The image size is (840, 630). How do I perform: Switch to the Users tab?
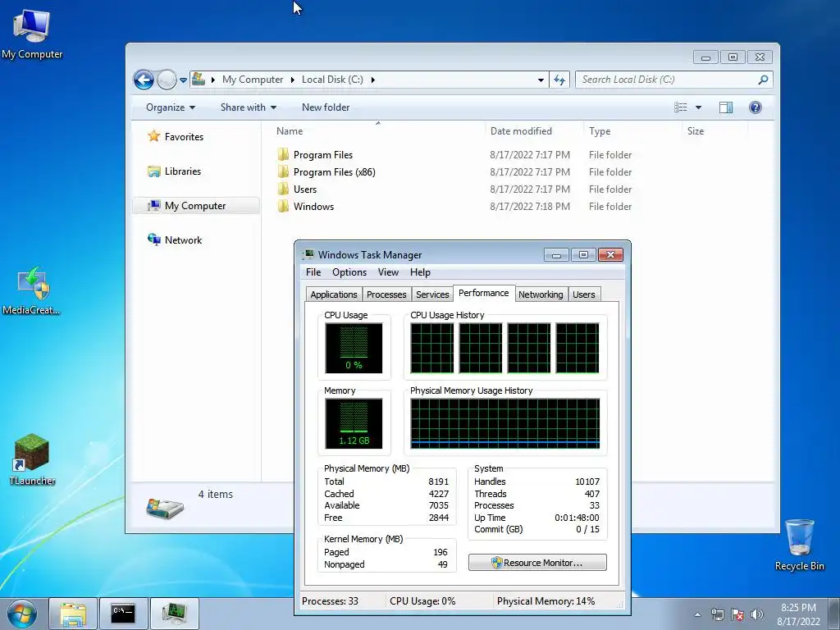(584, 294)
